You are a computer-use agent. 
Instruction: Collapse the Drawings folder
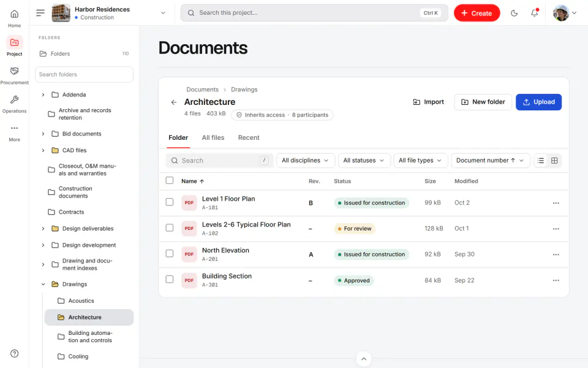click(x=43, y=284)
